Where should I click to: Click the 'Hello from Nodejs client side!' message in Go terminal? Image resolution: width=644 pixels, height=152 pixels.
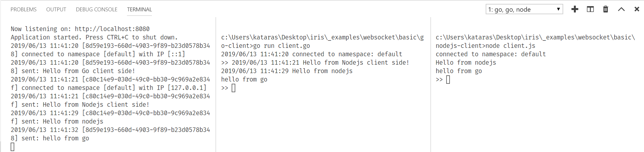click(x=356, y=62)
